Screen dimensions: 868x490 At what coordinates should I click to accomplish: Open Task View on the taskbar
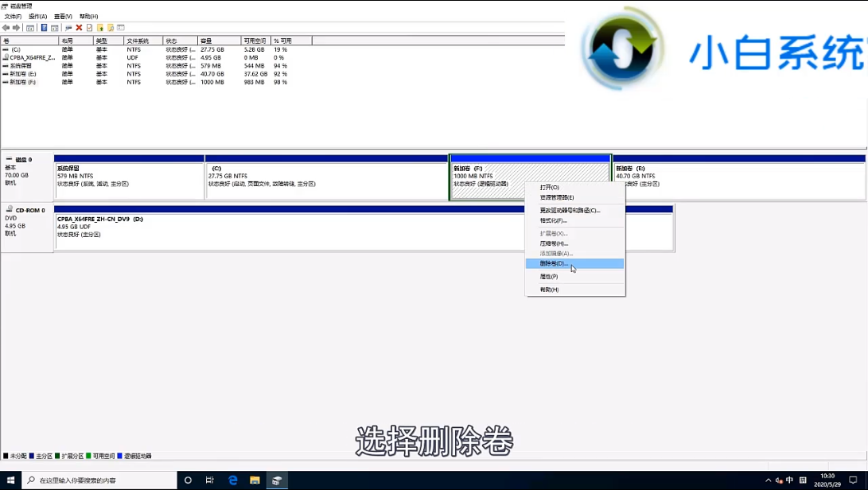click(x=210, y=480)
